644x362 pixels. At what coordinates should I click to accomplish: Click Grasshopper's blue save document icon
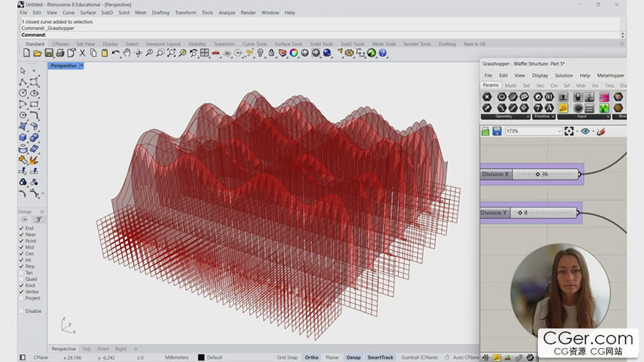497,131
